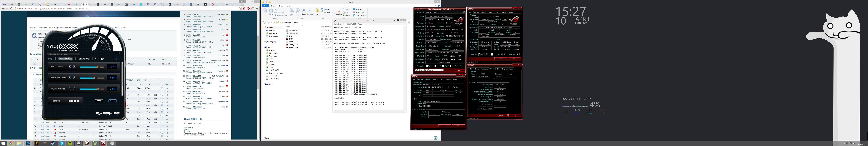Open the Fan Control tab in TRIXX

point(84,59)
